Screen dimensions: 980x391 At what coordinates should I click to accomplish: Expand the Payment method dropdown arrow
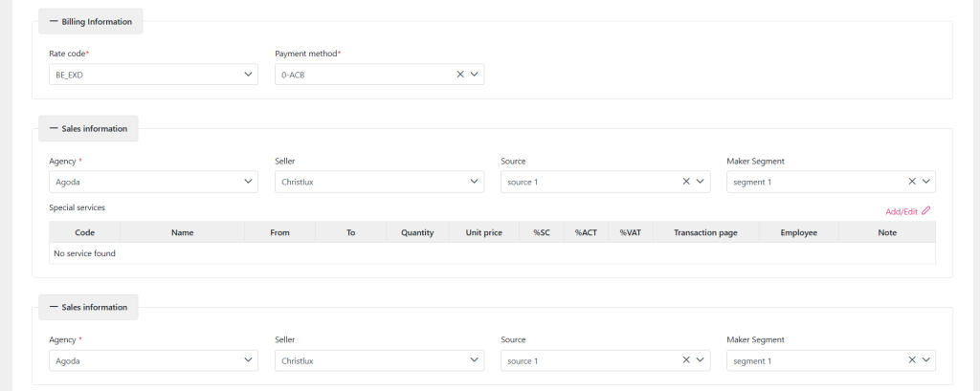click(x=474, y=75)
